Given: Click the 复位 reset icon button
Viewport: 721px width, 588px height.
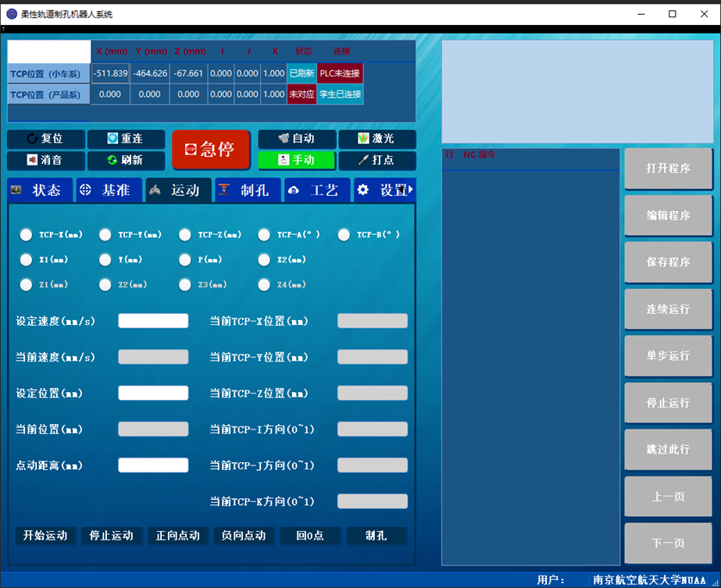Looking at the screenshot, I should [x=45, y=139].
